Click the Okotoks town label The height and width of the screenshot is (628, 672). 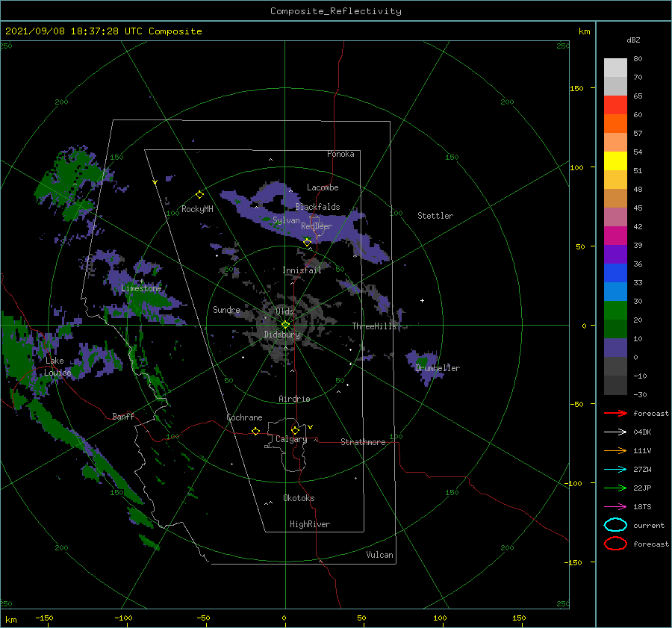[299, 498]
